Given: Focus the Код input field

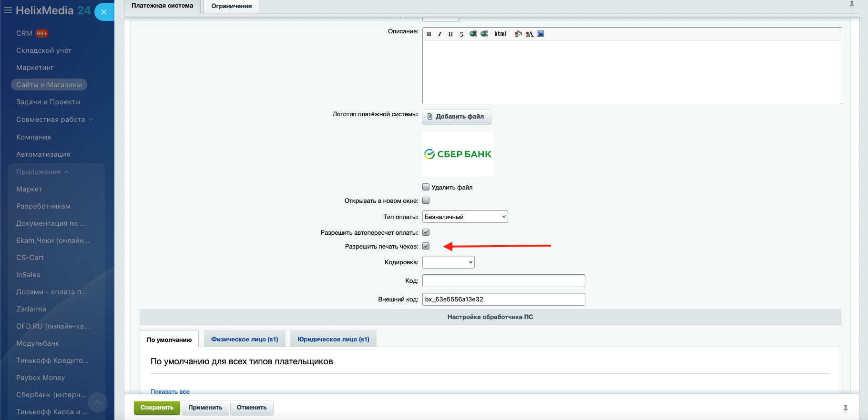Looking at the screenshot, I should [x=504, y=281].
